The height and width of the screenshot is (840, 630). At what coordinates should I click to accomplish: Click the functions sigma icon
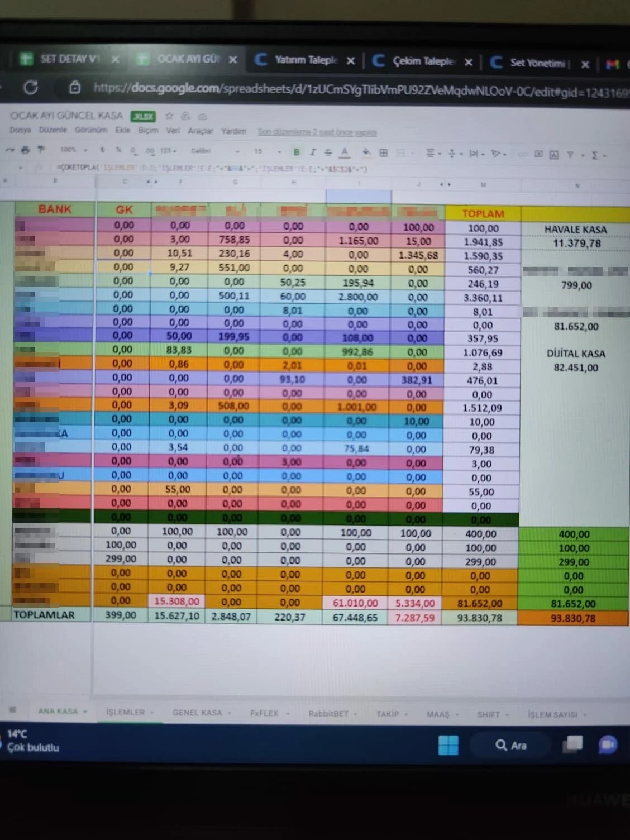(x=595, y=155)
